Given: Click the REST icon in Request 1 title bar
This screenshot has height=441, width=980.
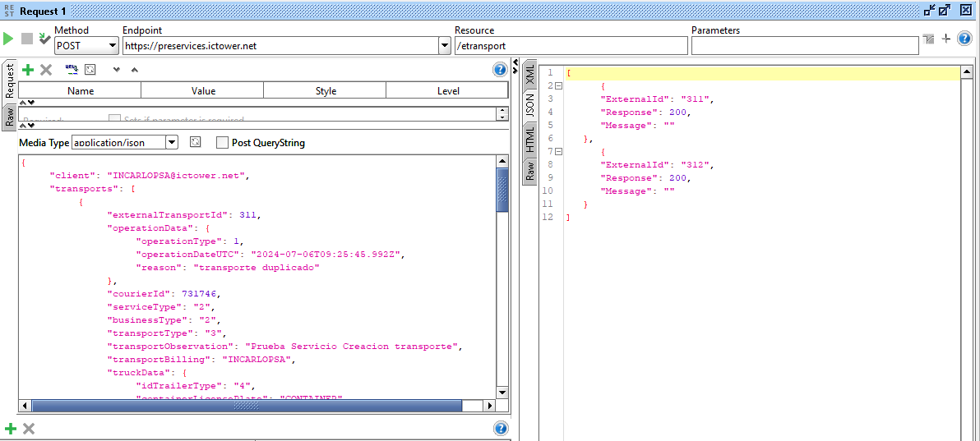Looking at the screenshot, I should 9,11.
